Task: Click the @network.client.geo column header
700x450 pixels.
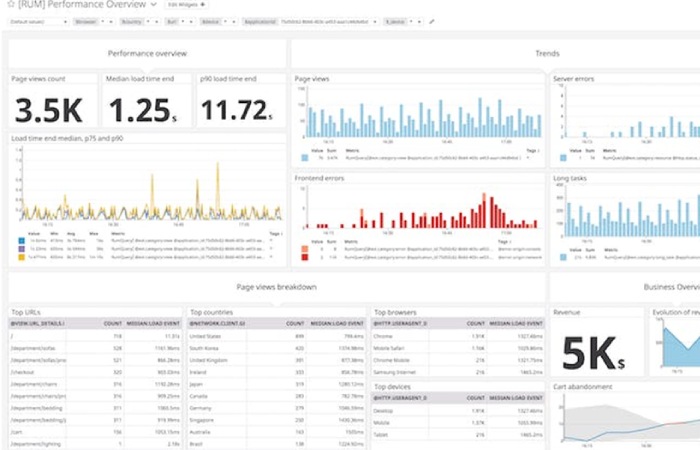Action: click(217, 323)
